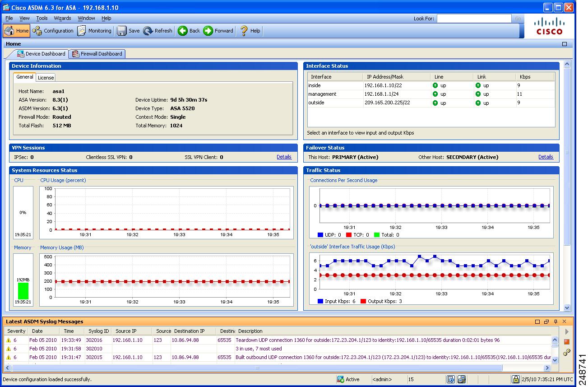Click the green link-up icon for outside
Viewport: 588px width, 387px height.
478,103
